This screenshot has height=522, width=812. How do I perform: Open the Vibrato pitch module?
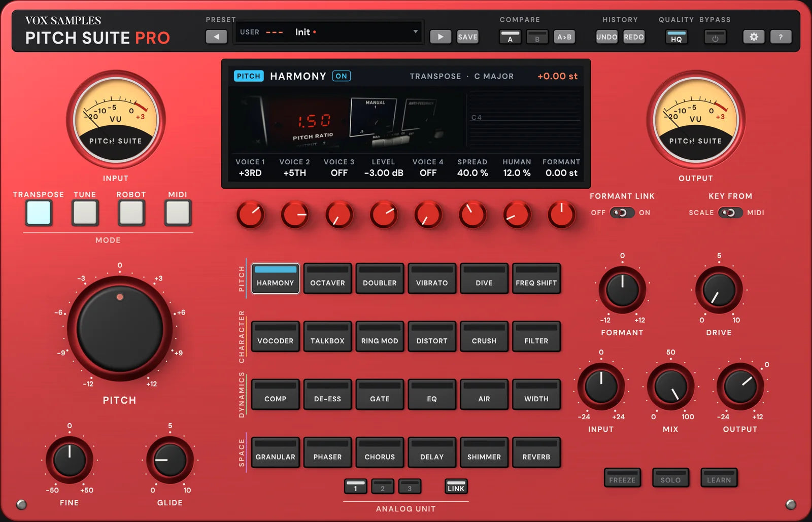click(432, 278)
